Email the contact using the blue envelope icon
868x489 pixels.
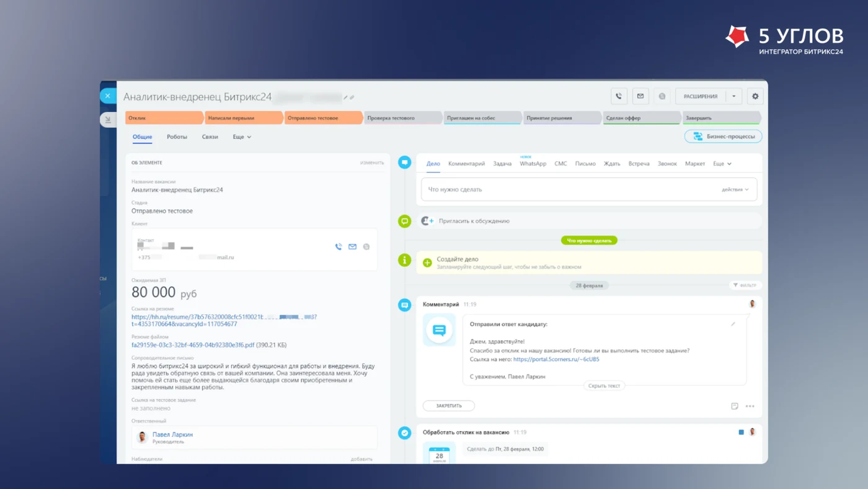click(352, 246)
